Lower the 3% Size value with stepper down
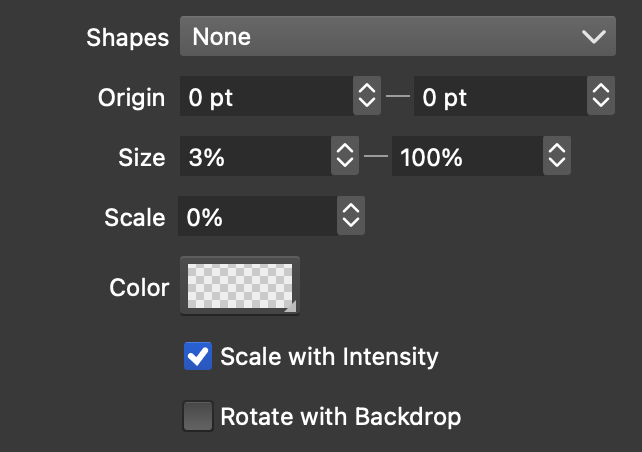 345,164
